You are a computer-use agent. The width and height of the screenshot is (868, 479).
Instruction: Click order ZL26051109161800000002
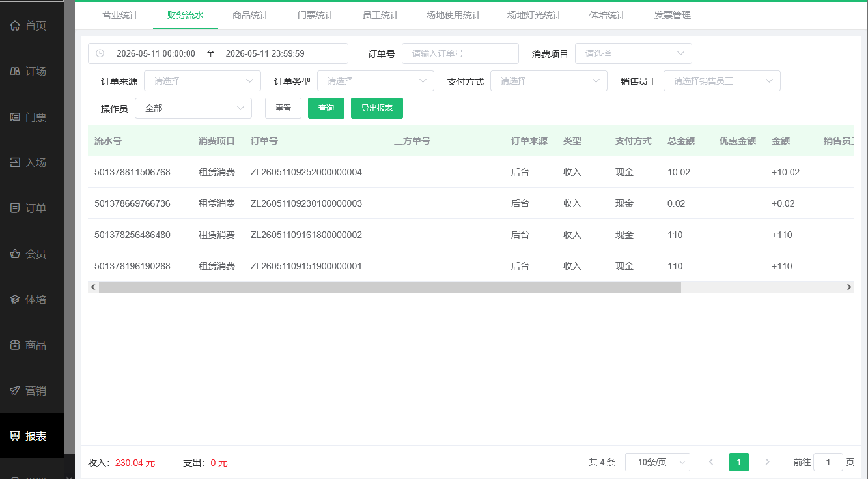pos(306,235)
